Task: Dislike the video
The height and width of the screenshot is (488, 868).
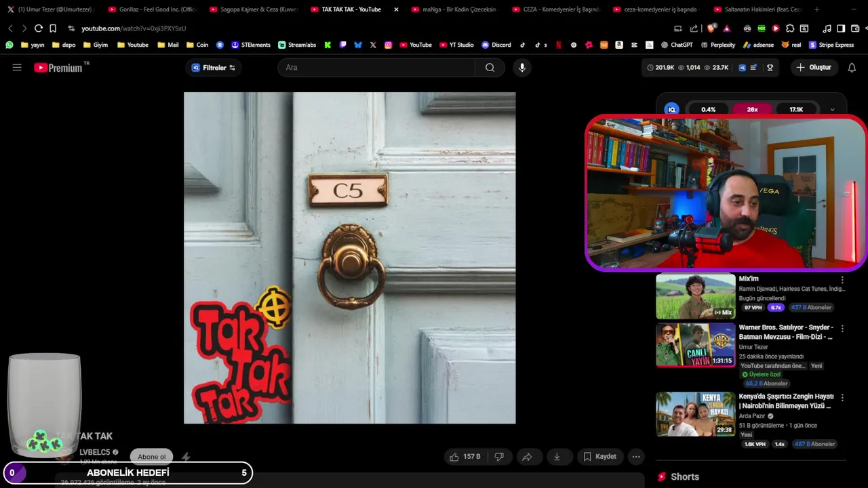Action: tap(499, 457)
